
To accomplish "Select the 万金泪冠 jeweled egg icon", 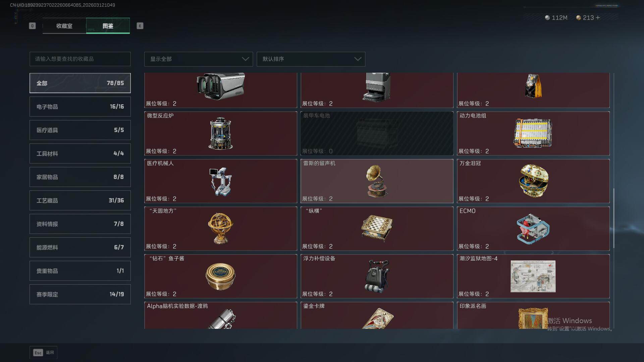I will [x=533, y=181].
